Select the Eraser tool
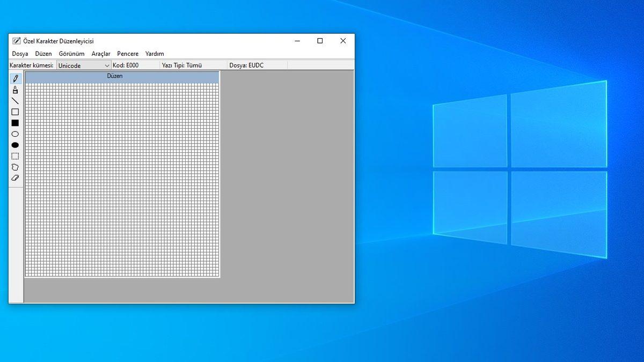The width and height of the screenshot is (644, 362). click(x=15, y=178)
